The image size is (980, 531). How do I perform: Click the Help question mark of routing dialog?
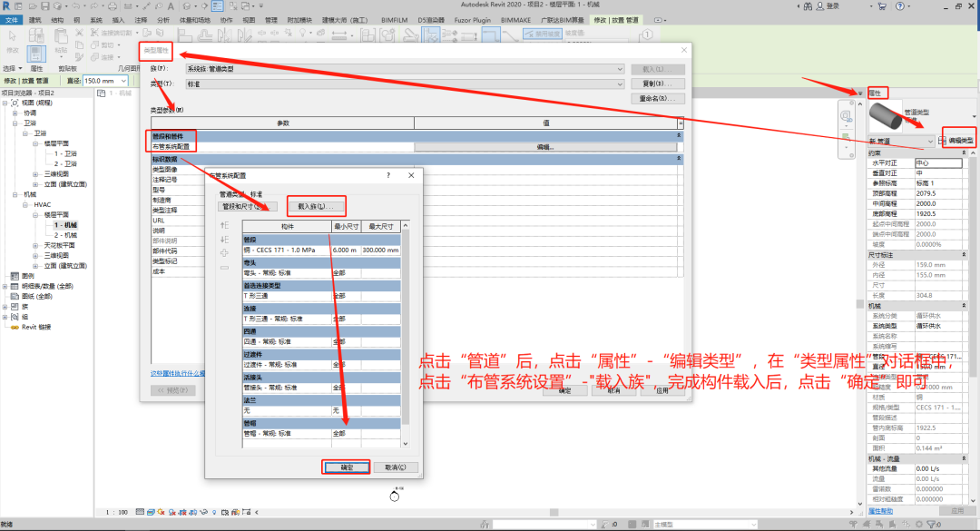pyautogui.click(x=388, y=175)
